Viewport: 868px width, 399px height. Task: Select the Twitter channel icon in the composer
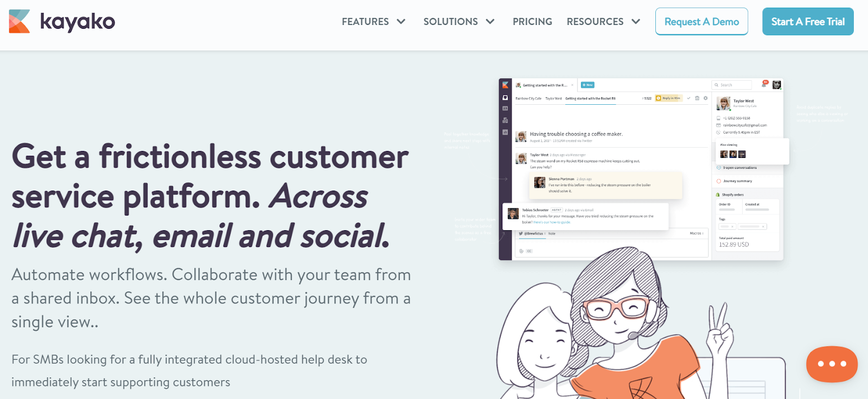(x=521, y=233)
